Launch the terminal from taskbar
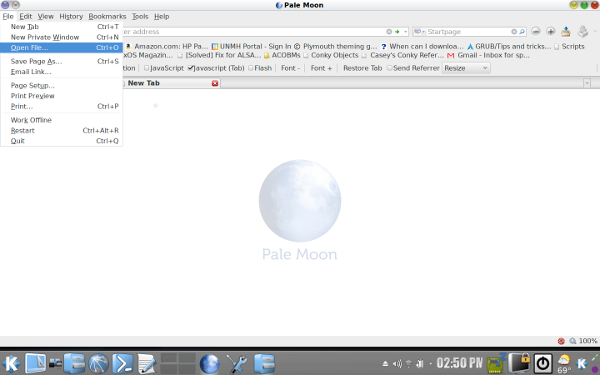This screenshot has height=375, width=600. 122,363
